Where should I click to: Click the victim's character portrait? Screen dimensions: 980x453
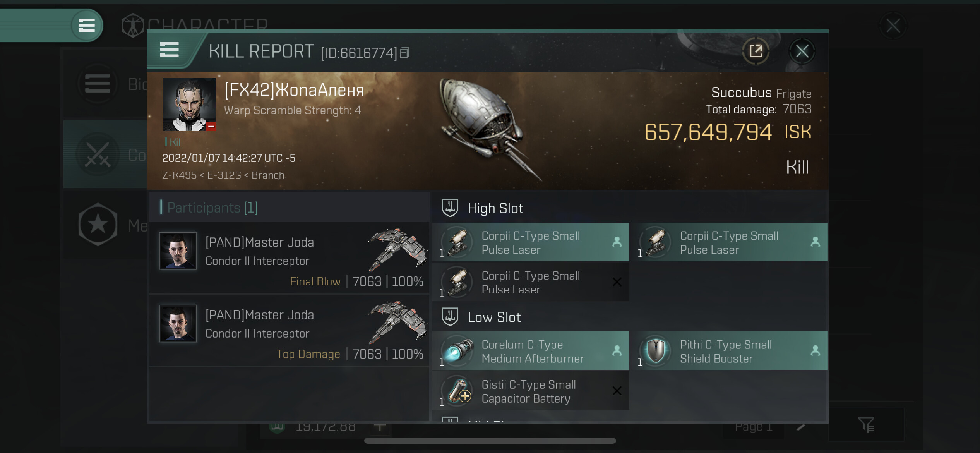tap(189, 105)
